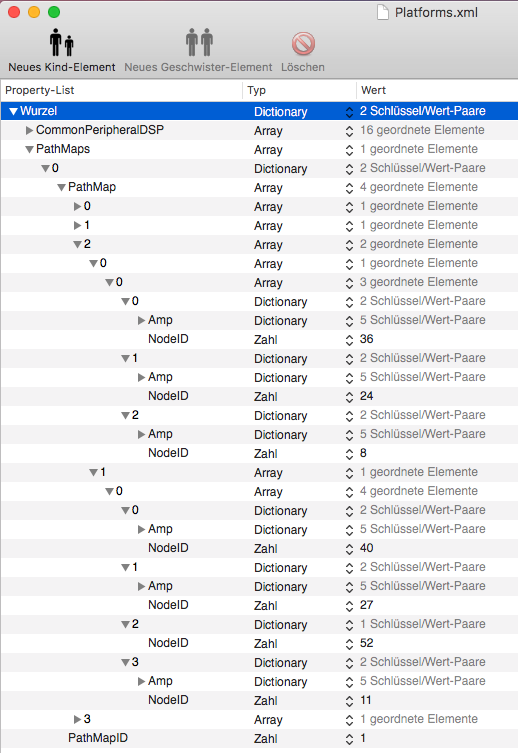Collapse the PathMap array node

pyautogui.click(x=61, y=187)
